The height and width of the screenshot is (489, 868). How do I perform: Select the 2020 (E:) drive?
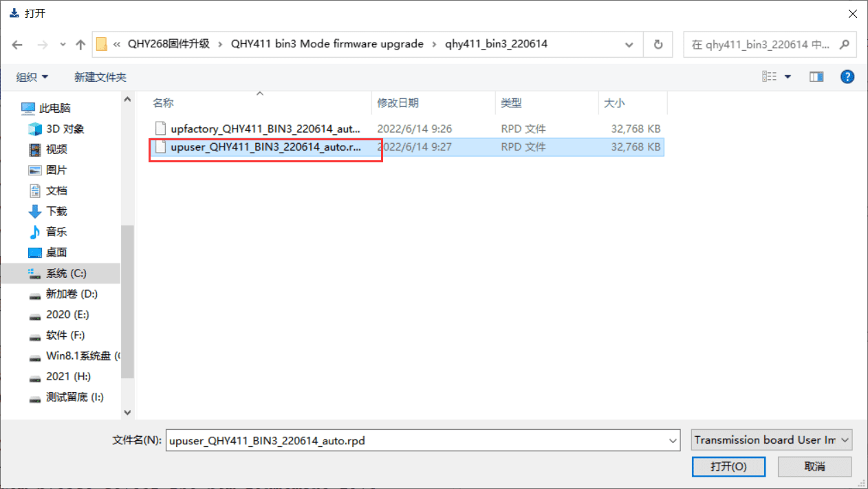67,314
